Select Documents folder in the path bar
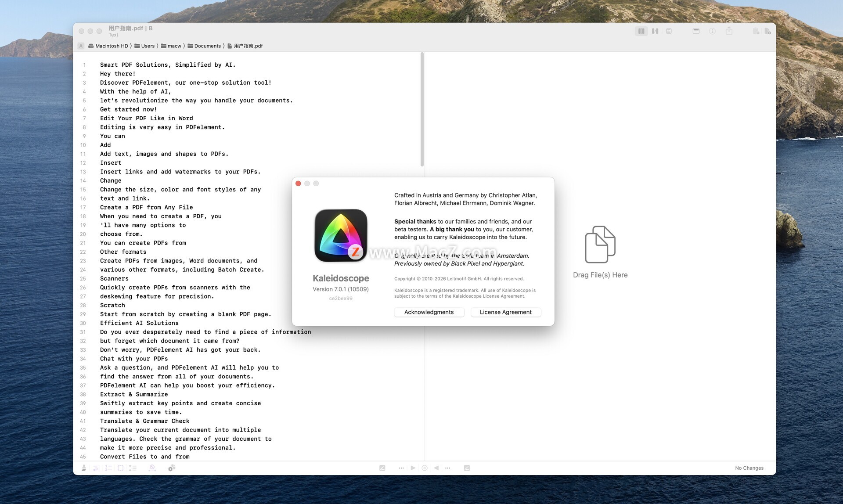The height and width of the screenshot is (504, 843). [204, 46]
